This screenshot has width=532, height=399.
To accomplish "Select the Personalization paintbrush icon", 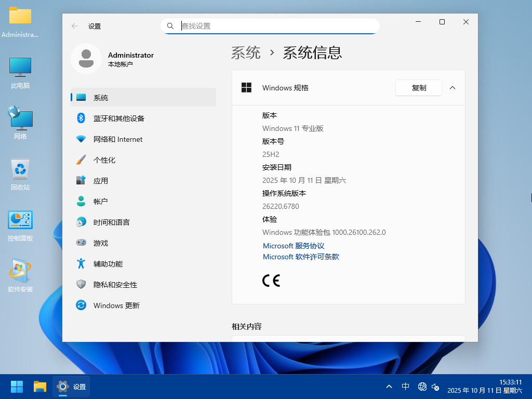I will click(x=81, y=160).
